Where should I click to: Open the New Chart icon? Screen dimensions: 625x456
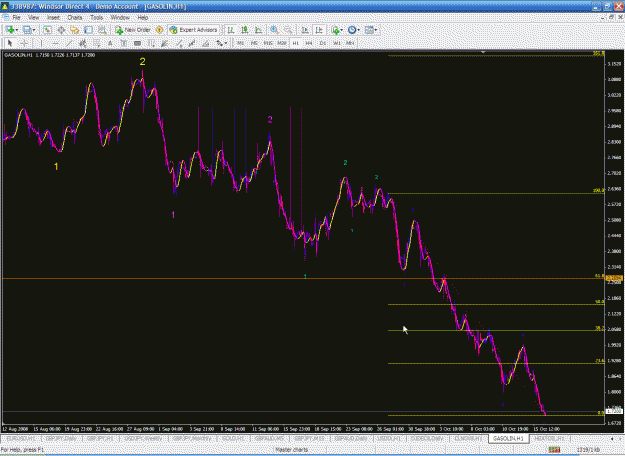click(10, 30)
